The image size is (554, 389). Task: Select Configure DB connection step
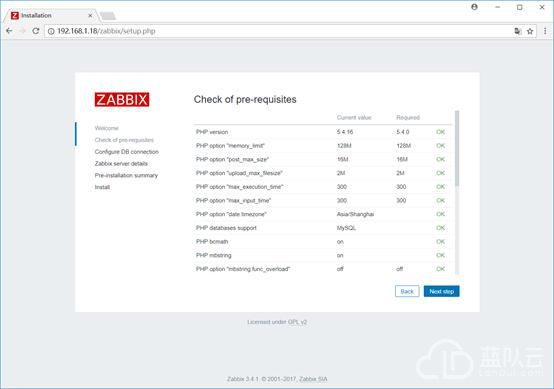click(x=126, y=152)
